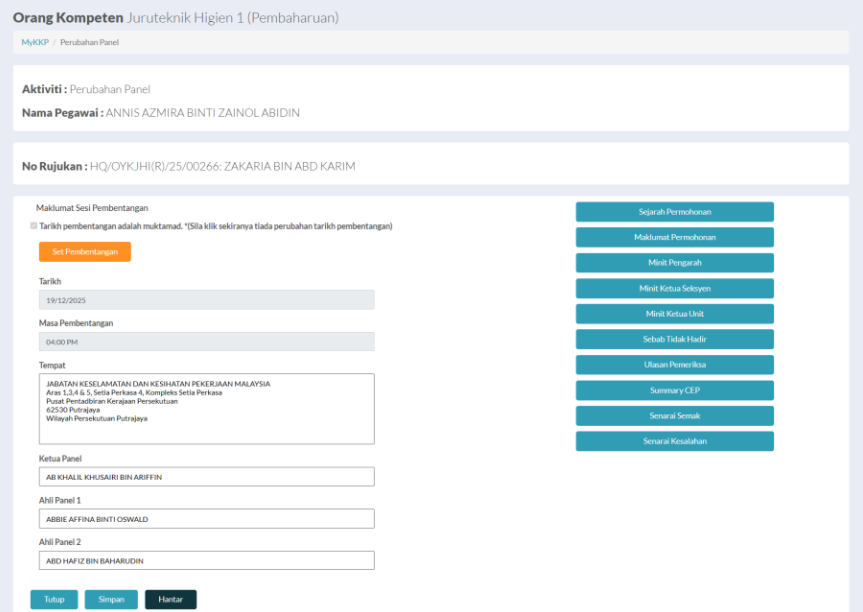The image size is (863, 612).
Task: Select the Ahli Panel 2 field
Action: pos(206,560)
